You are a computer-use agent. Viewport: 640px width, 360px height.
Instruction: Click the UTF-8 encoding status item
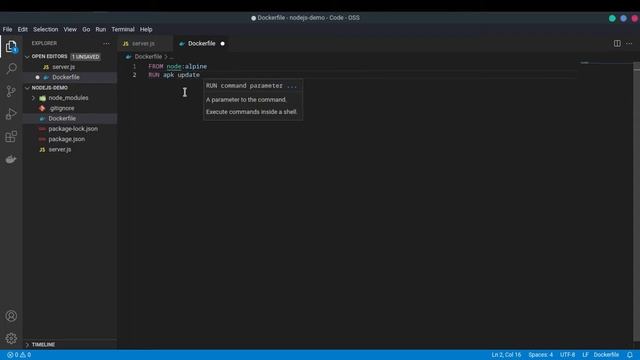pos(567,355)
